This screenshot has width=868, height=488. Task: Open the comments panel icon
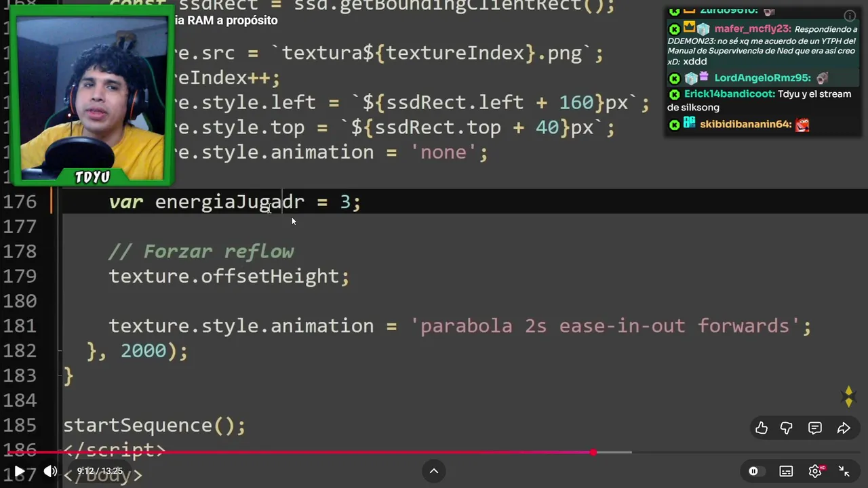coord(815,428)
